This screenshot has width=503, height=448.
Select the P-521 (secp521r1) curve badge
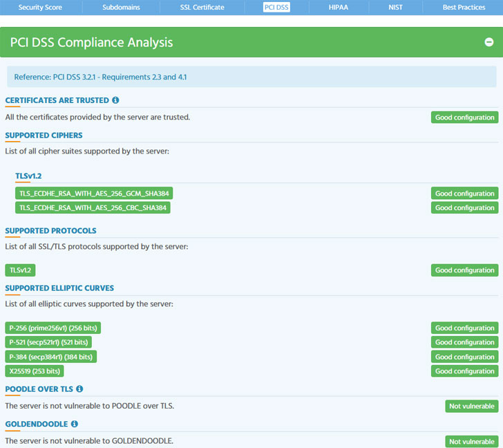click(x=48, y=342)
